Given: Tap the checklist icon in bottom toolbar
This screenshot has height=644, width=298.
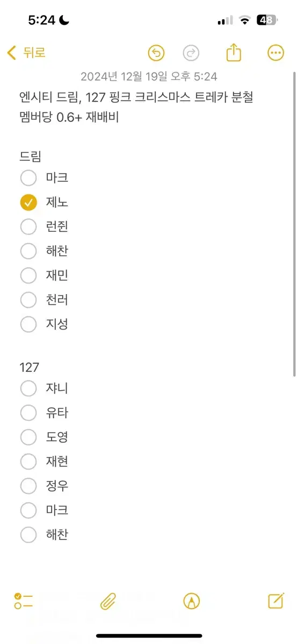Looking at the screenshot, I should pos(24,601).
